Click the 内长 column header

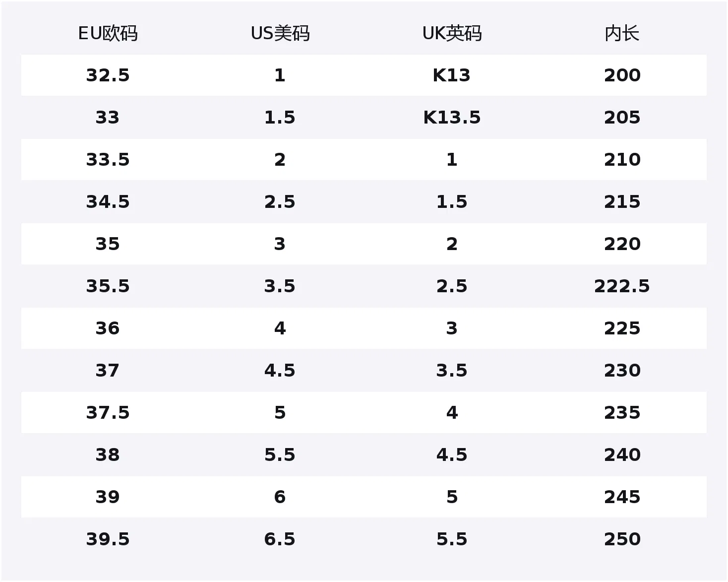point(622,34)
